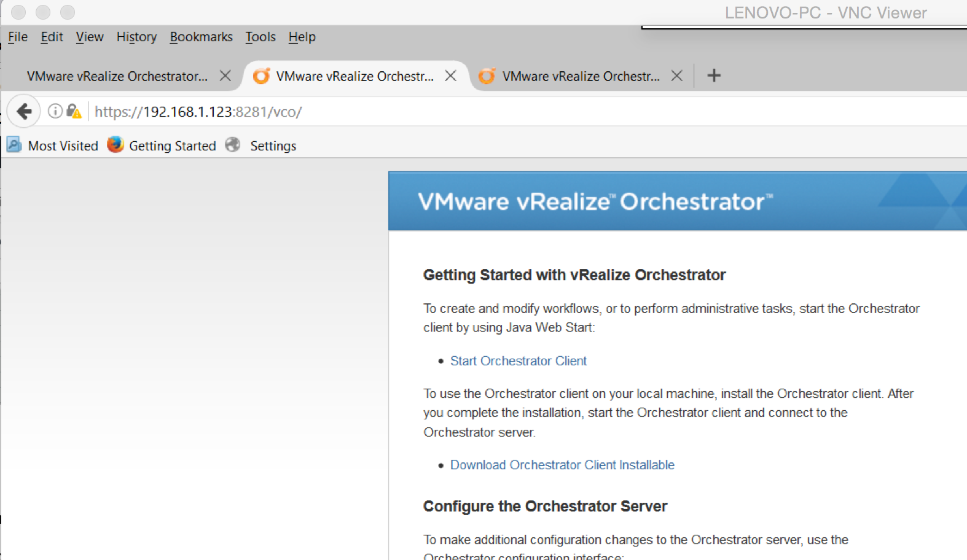
Task: Open the Edit menu
Action: point(52,37)
